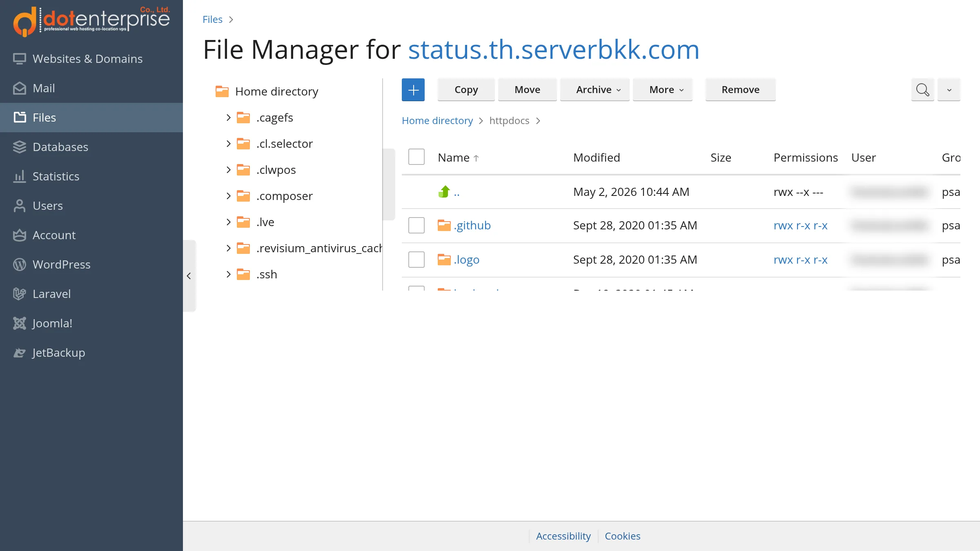The height and width of the screenshot is (551, 980).
Task: Click the Databases stack icon
Action: tap(19, 147)
